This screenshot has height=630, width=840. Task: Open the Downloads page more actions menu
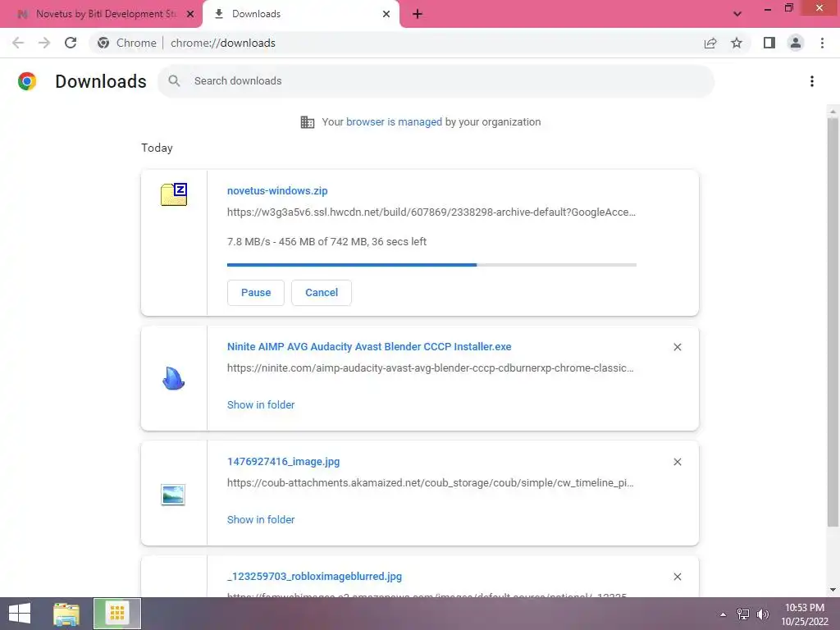tap(812, 81)
